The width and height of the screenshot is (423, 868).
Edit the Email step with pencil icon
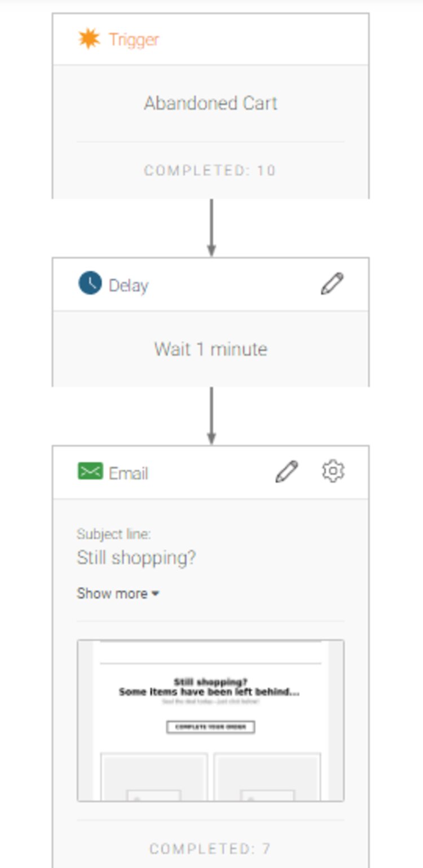[287, 472]
